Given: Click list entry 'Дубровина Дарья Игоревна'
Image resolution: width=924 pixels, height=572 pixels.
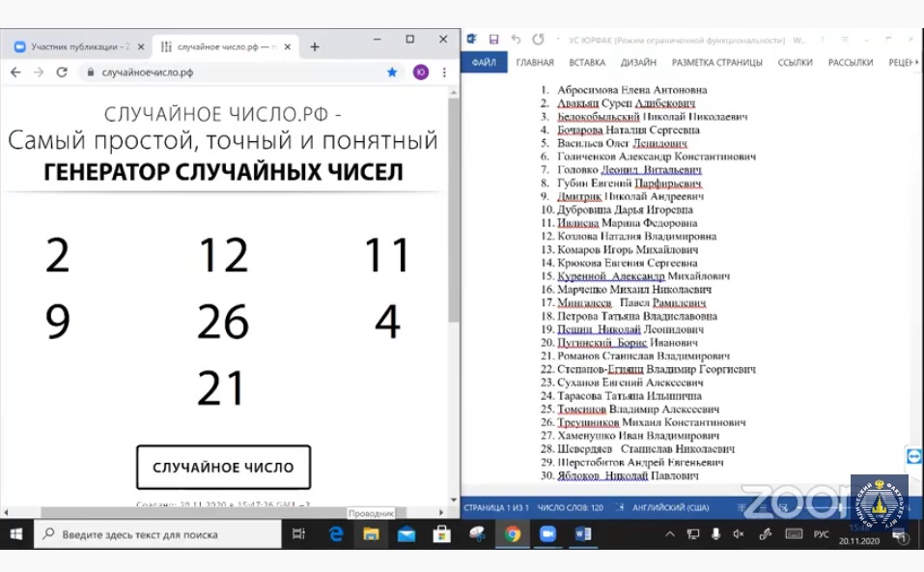Looking at the screenshot, I should 625,210.
